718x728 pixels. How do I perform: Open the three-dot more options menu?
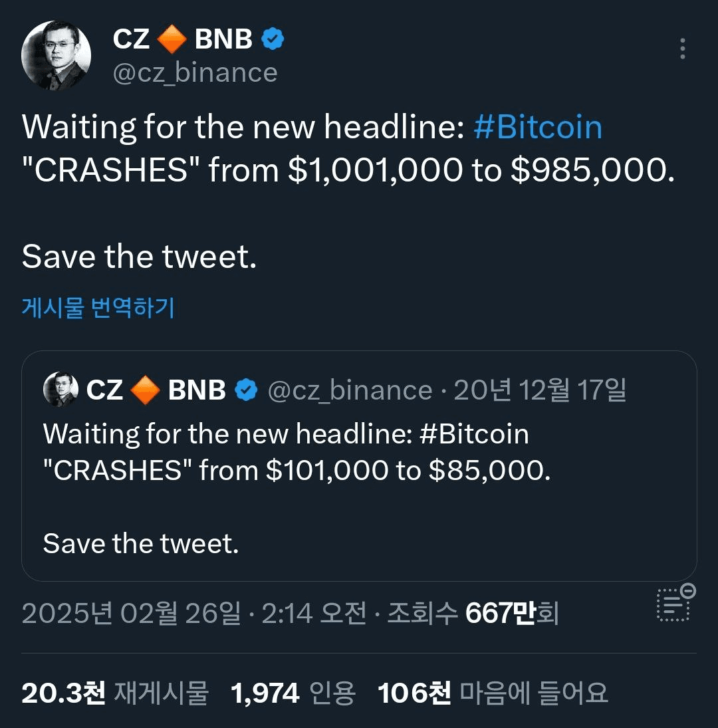(x=683, y=49)
